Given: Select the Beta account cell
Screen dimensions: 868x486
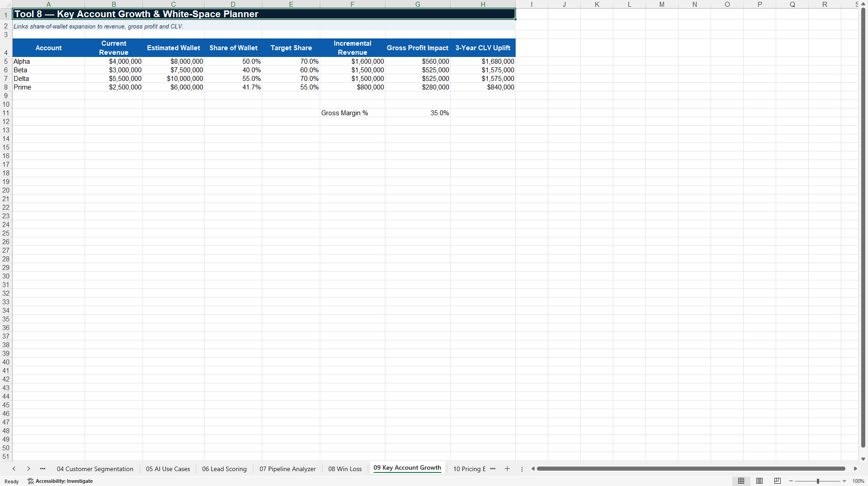Looking at the screenshot, I should click(x=48, y=70).
